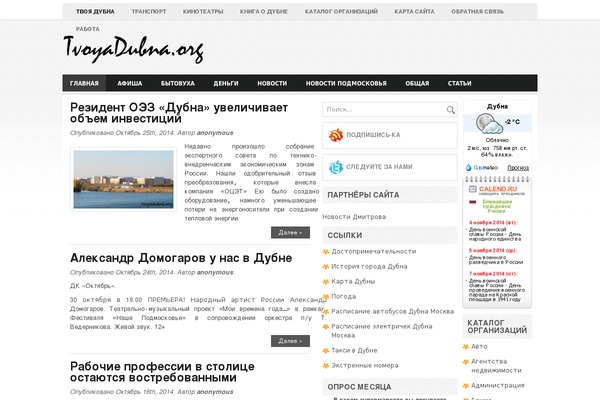The width and height of the screenshot is (600, 400).
Task: Click the Следуйте за нами button
Action: 390,167
